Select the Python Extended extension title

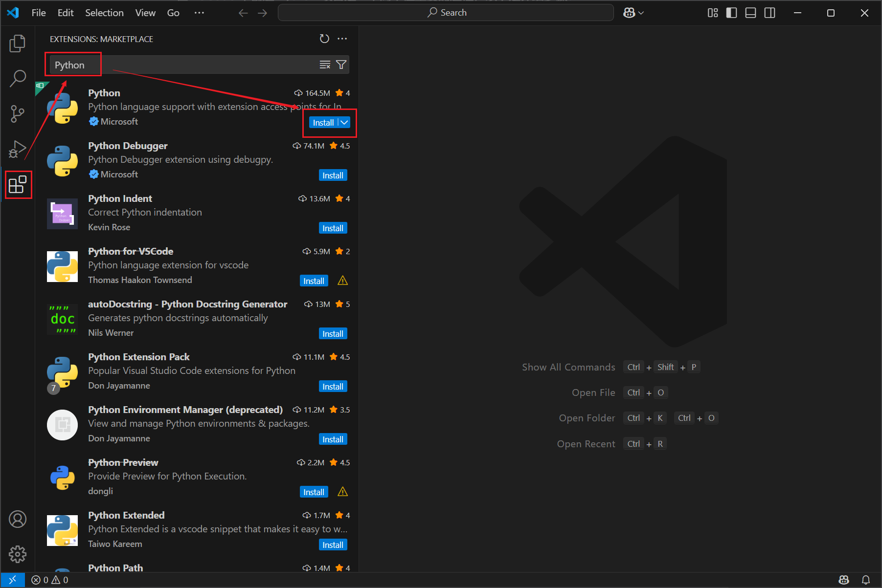tap(126, 515)
